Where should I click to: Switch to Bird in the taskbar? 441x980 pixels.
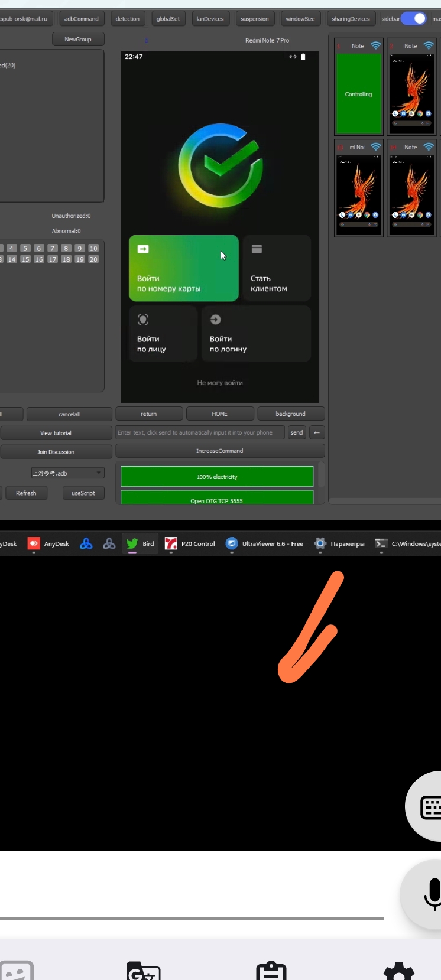tap(141, 543)
